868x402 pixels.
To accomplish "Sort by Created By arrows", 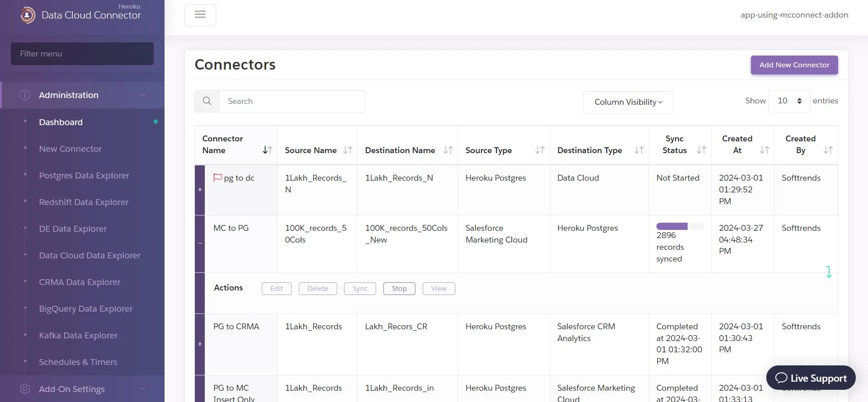I will 828,150.
